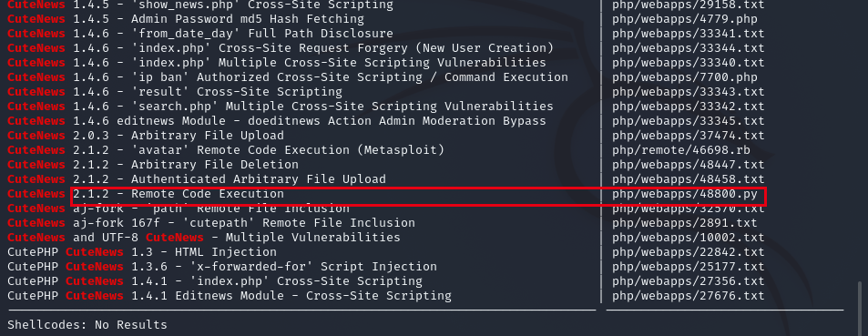Screen dimensions: 868x336
Task: Click the path php/webapps/7700.php
Action: (x=685, y=77)
